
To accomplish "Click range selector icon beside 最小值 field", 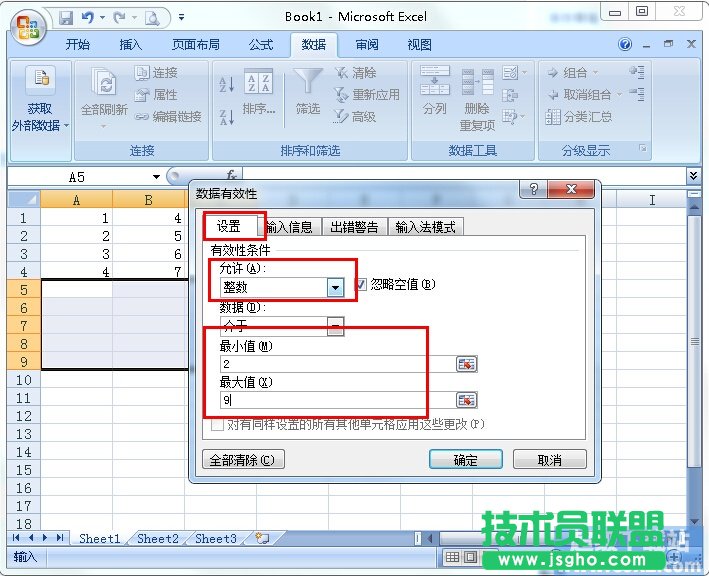I will [x=467, y=364].
